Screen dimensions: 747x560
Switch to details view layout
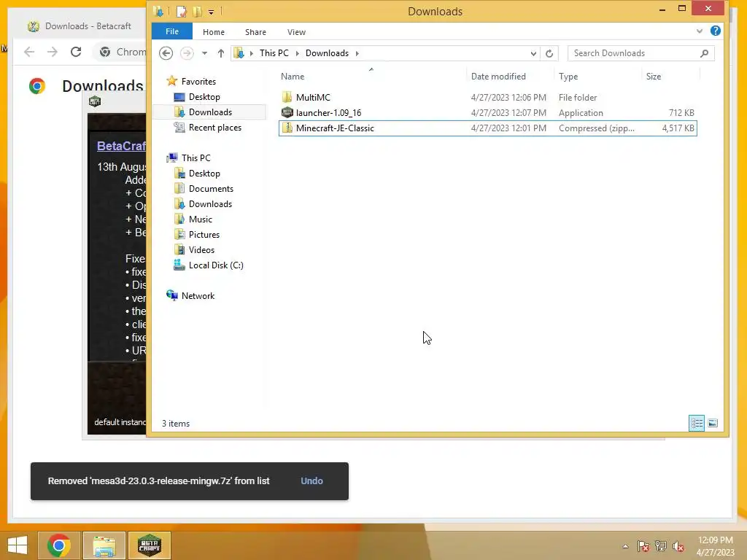tap(697, 423)
